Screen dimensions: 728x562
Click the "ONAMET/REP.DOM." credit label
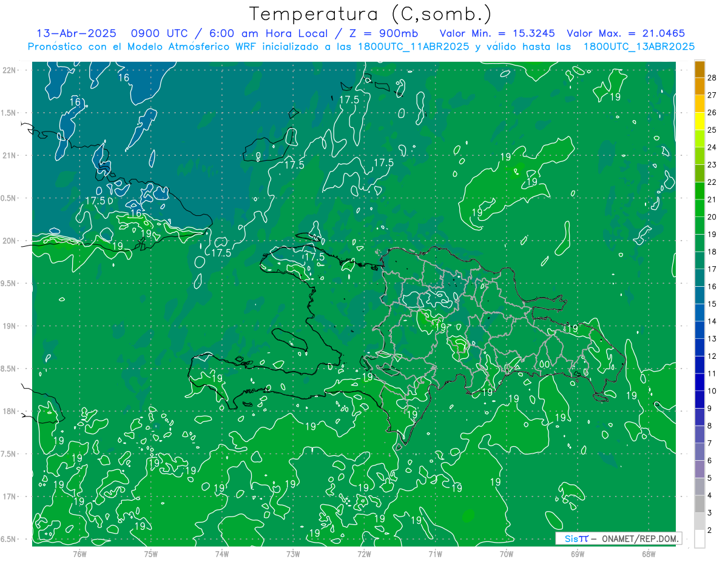(639, 538)
